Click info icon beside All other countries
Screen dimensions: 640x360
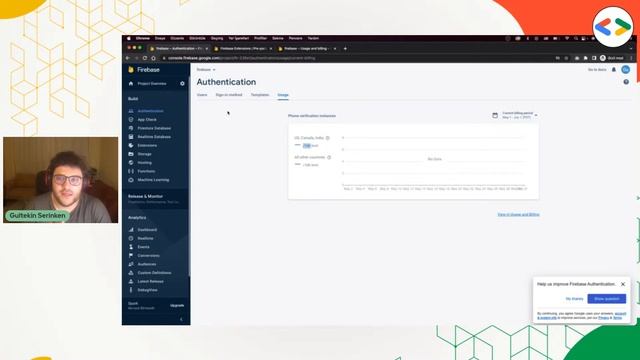[x=329, y=157]
